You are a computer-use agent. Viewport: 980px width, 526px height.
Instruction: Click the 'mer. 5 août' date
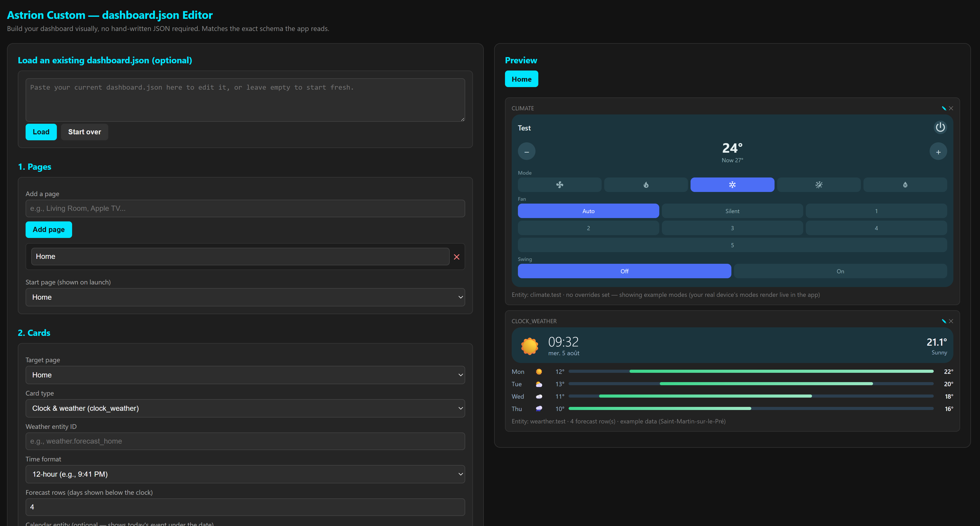(564, 353)
